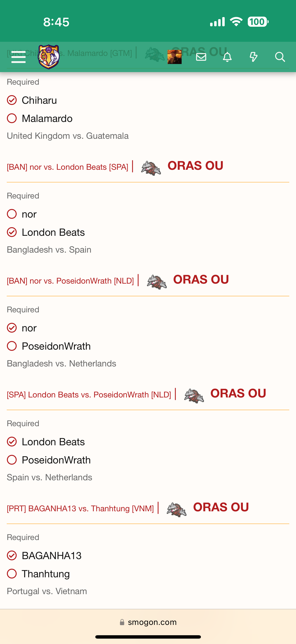This screenshot has width=296, height=644.
Task: Open the user avatar profile menu
Action: click(174, 57)
